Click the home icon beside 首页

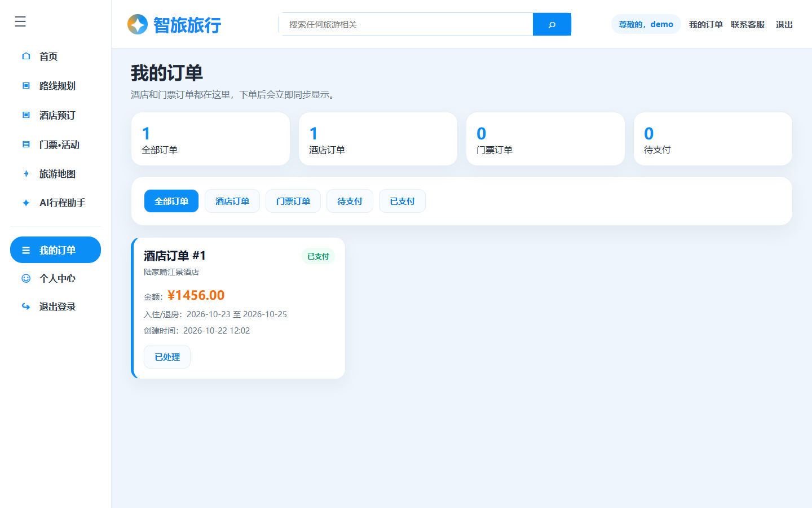tap(26, 56)
